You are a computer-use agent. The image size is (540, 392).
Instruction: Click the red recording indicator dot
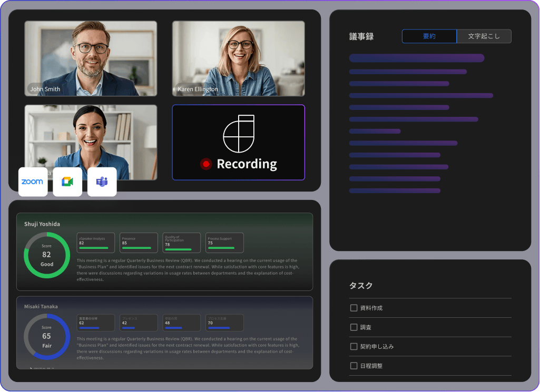[x=208, y=164]
